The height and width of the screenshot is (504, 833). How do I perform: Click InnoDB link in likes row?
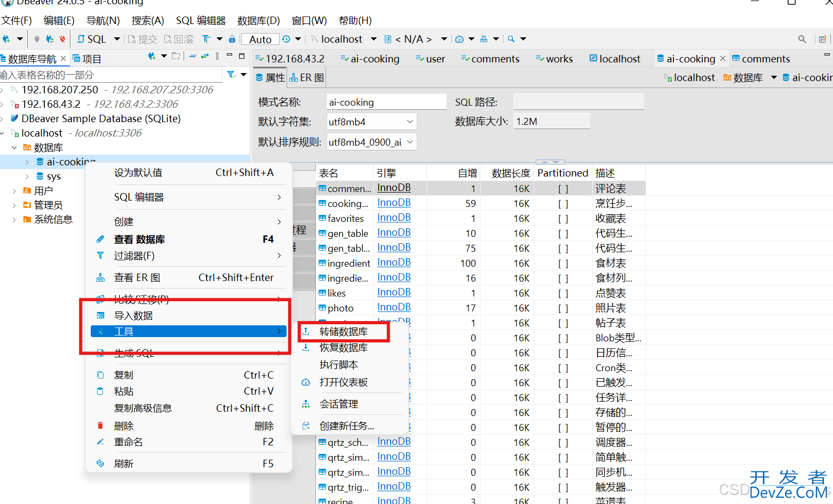click(394, 292)
